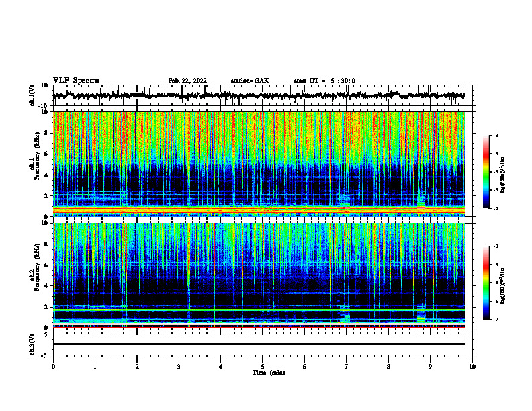The height and width of the screenshot is (411, 532).
Task: Click time axis tick label '1'
Action: [95, 367]
